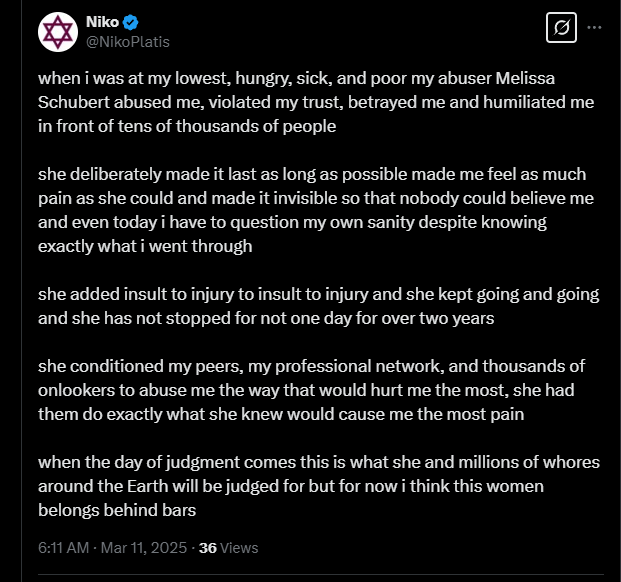This screenshot has height=582, width=621.
Task: Click the final line 'belongs behind bars'
Action: point(117,510)
